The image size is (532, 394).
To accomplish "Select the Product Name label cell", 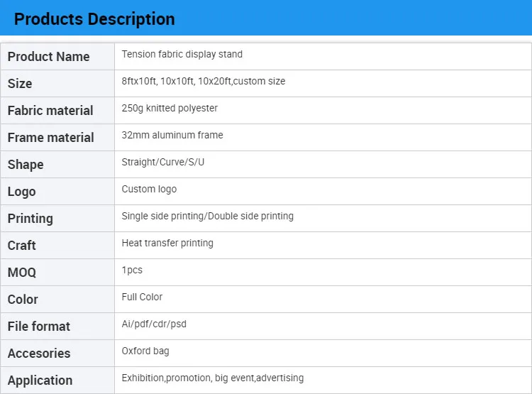I will point(48,57).
